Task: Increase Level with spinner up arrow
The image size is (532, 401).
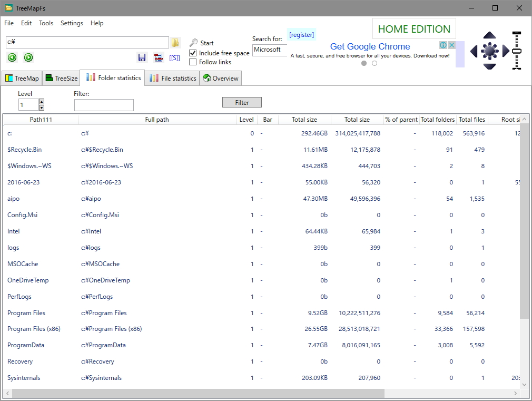Action: tap(42, 101)
